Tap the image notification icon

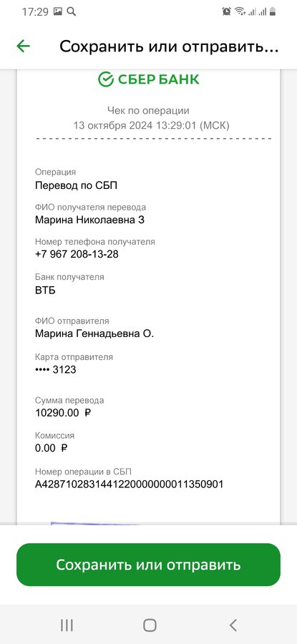[58, 11]
